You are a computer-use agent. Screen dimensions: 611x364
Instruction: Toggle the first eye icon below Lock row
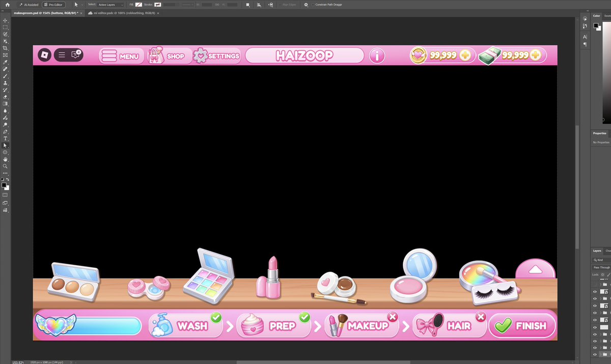point(595,292)
